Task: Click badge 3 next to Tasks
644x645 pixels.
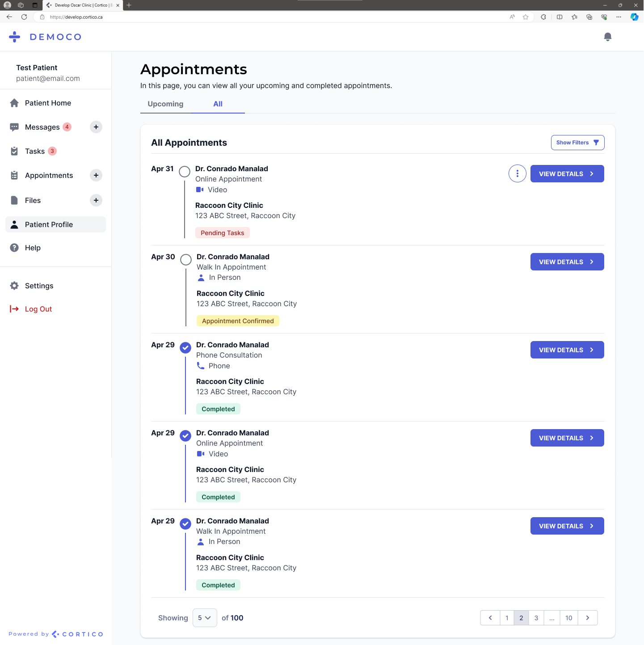Action: (x=52, y=151)
